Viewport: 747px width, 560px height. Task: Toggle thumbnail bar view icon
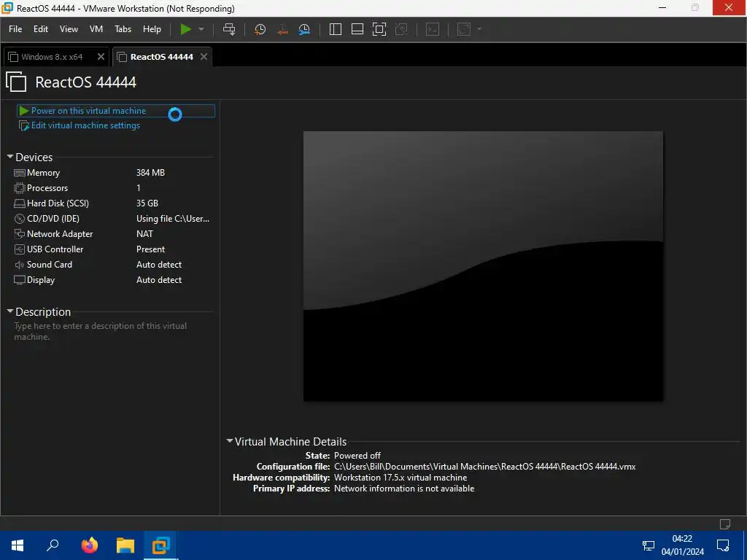click(x=357, y=29)
